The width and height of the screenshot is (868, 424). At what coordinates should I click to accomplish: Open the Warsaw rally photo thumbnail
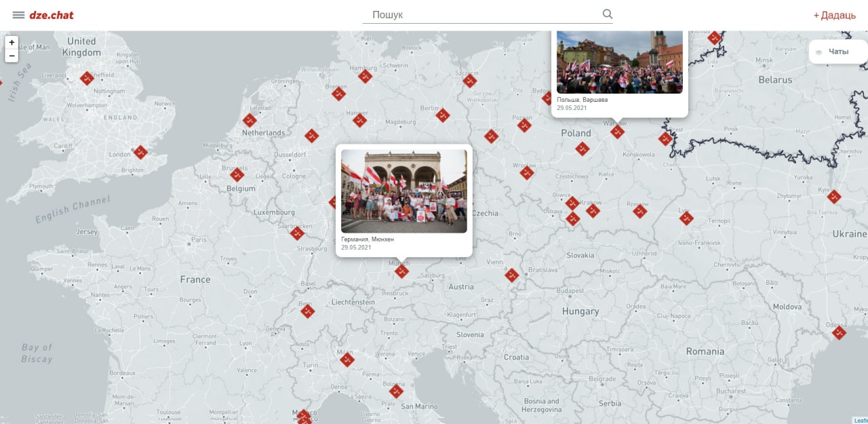pos(619,62)
